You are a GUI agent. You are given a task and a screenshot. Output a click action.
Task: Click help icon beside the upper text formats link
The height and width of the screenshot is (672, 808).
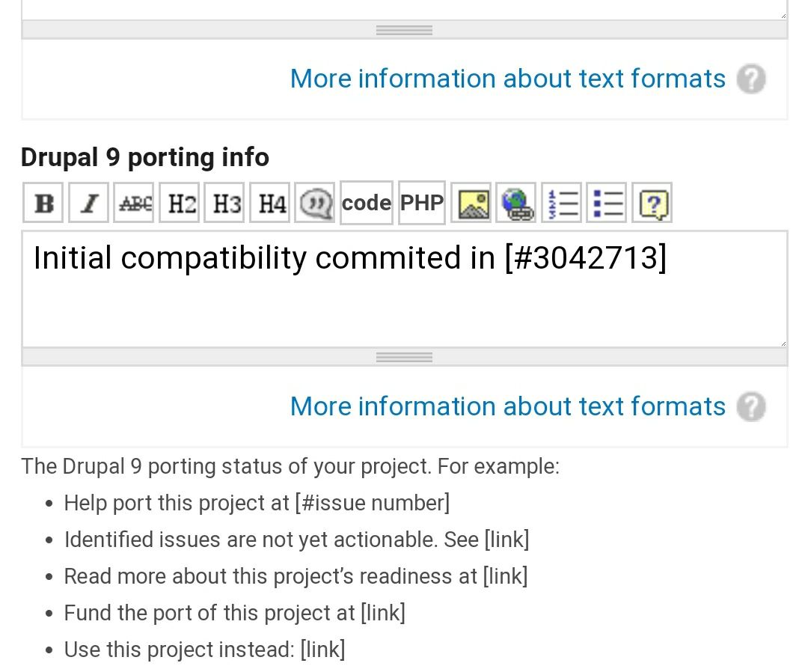[751, 79]
